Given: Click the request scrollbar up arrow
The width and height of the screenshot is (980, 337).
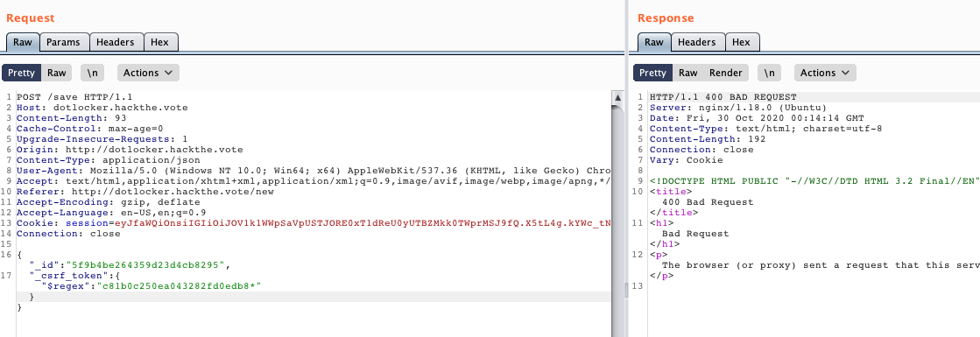Looking at the screenshot, I should point(618,97).
